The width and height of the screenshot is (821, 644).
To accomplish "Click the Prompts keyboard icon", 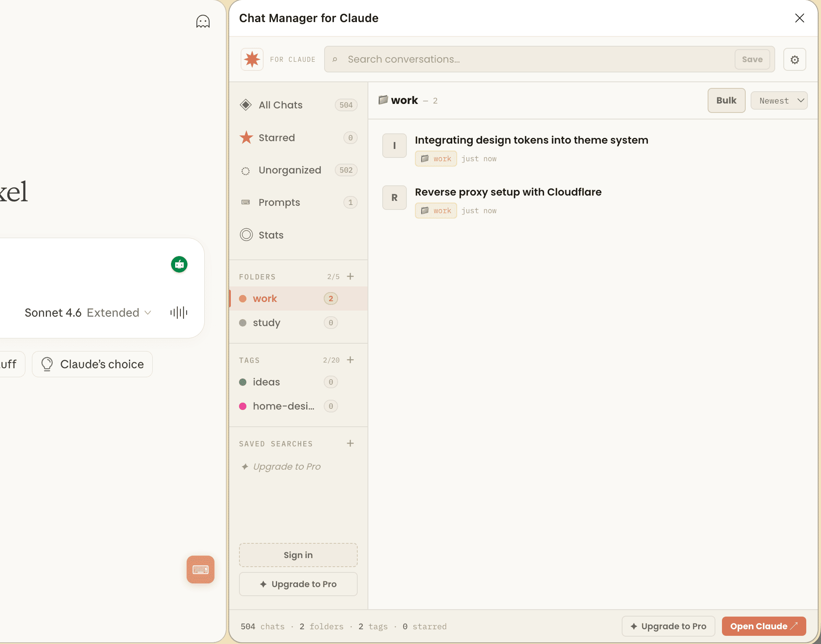I will click(246, 202).
